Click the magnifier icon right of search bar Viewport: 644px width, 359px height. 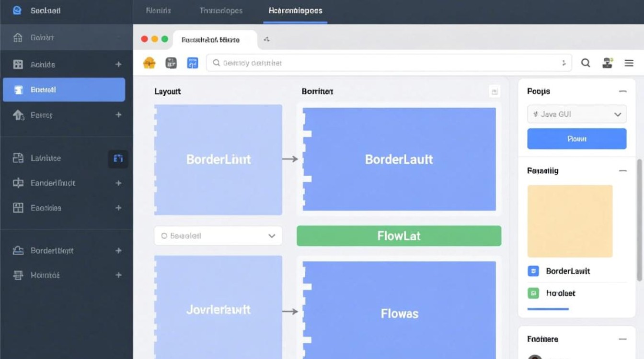[x=586, y=63]
